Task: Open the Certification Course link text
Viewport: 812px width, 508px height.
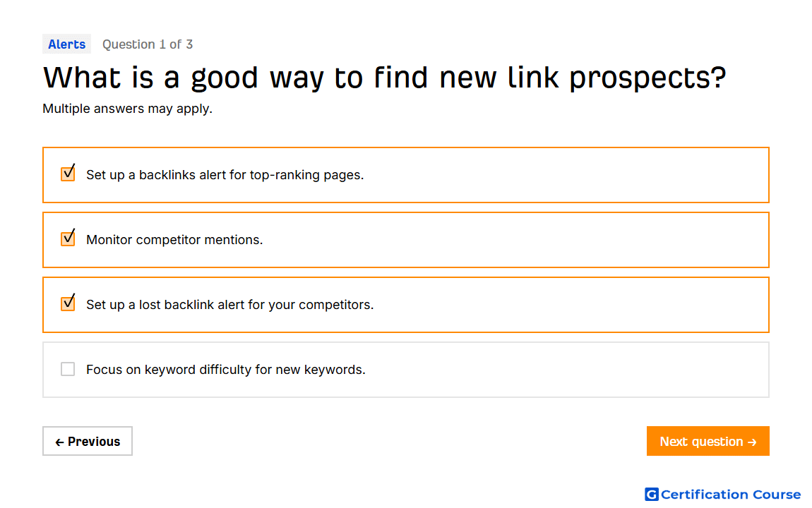Action: (x=730, y=495)
